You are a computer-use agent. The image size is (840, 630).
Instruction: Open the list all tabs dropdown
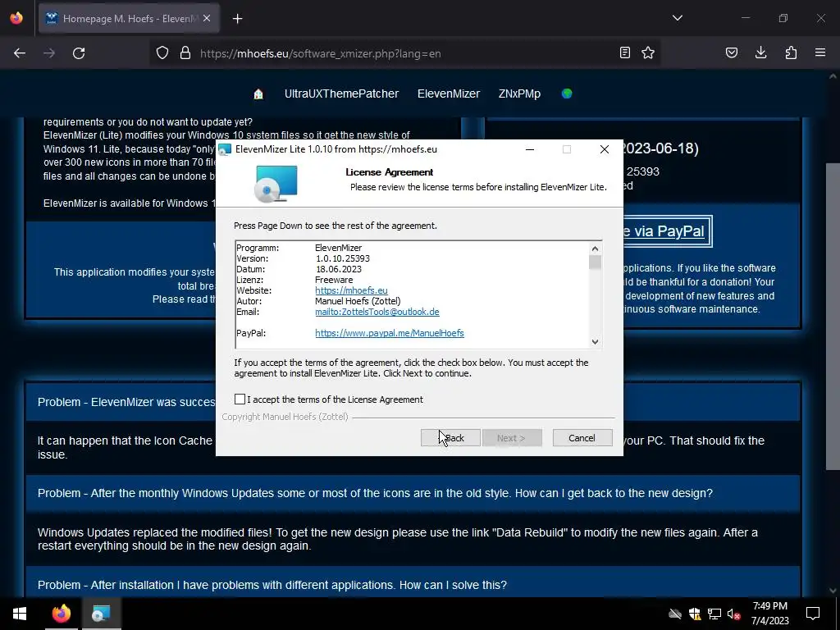(677, 18)
